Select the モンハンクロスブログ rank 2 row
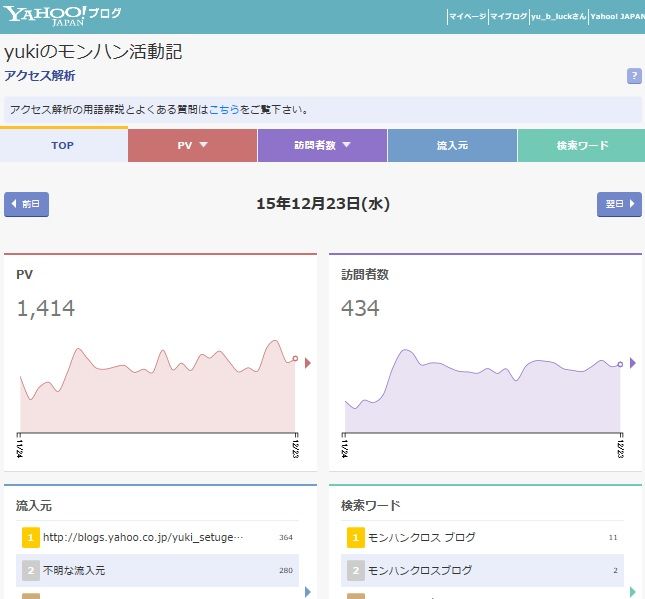 pos(482,570)
